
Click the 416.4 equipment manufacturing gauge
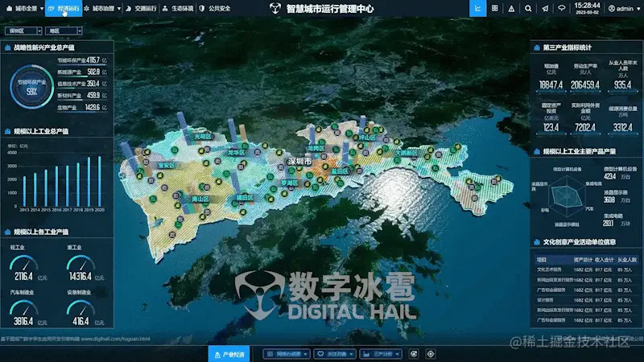point(80,313)
